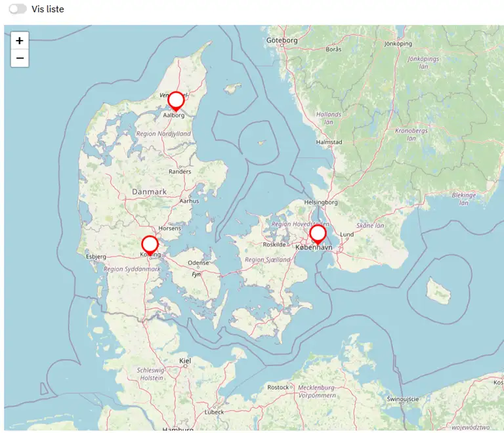
Task: Click the Bornholm island east of Skåne
Action: pos(438,289)
